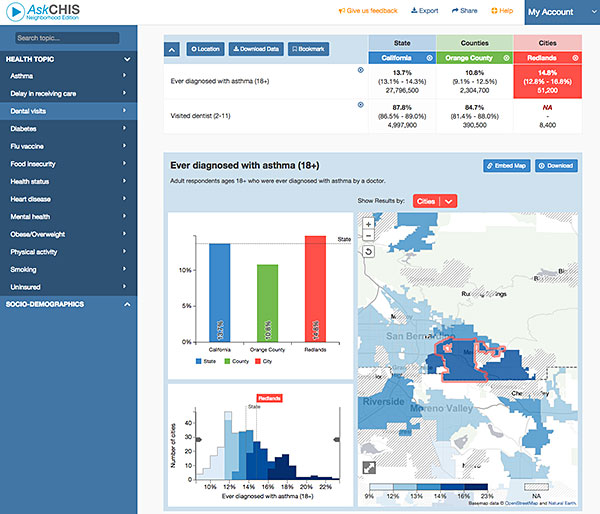Click the left histogram range handle
600x514 pixels.
click(x=199, y=440)
